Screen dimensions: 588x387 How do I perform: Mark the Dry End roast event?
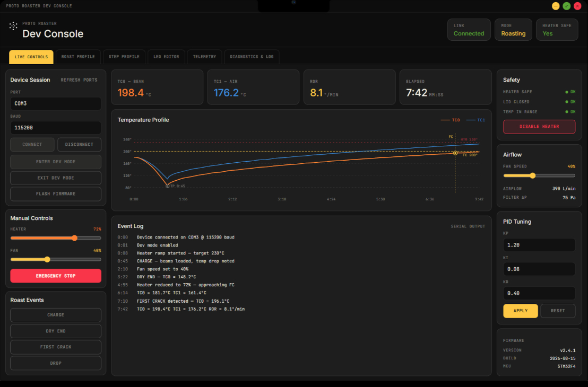pos(56,331)
